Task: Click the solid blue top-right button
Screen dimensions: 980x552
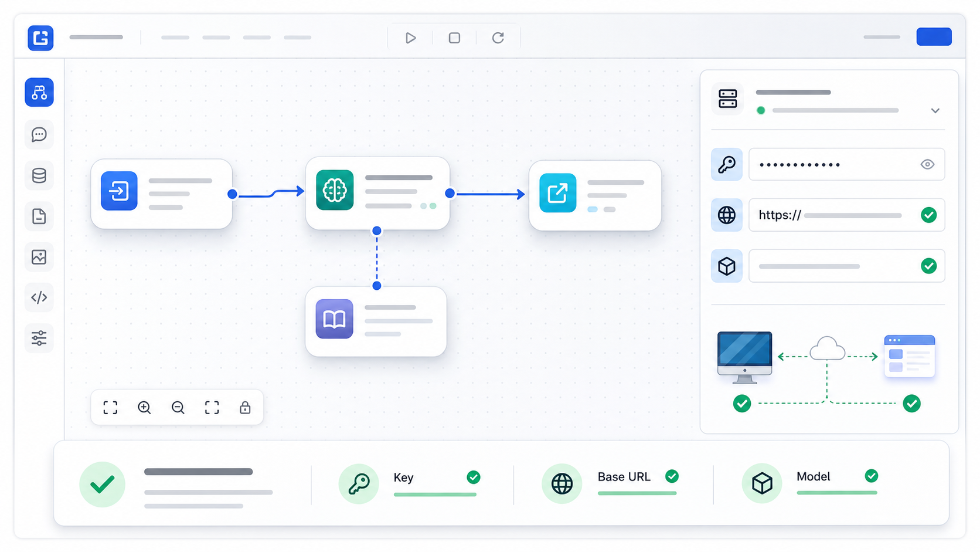Action: tap(934, 36)
